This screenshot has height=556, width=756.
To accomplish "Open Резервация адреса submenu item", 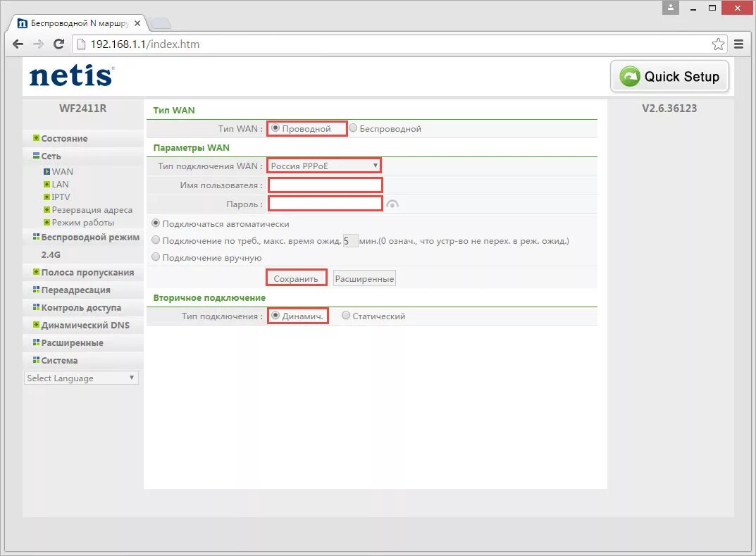I will pyautogui.click(x=92, y=210).
